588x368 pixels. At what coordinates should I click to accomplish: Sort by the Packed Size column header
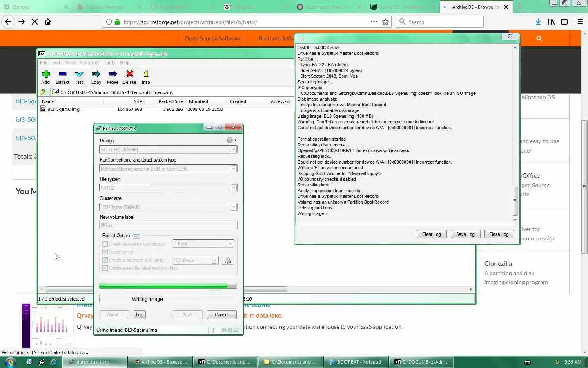170,101
